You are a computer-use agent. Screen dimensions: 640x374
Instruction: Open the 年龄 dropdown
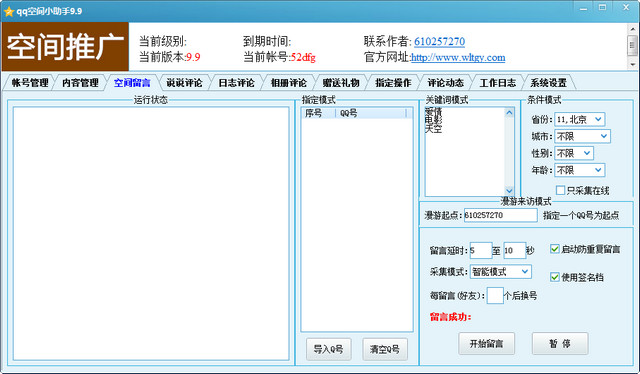[x=580, y=170]
